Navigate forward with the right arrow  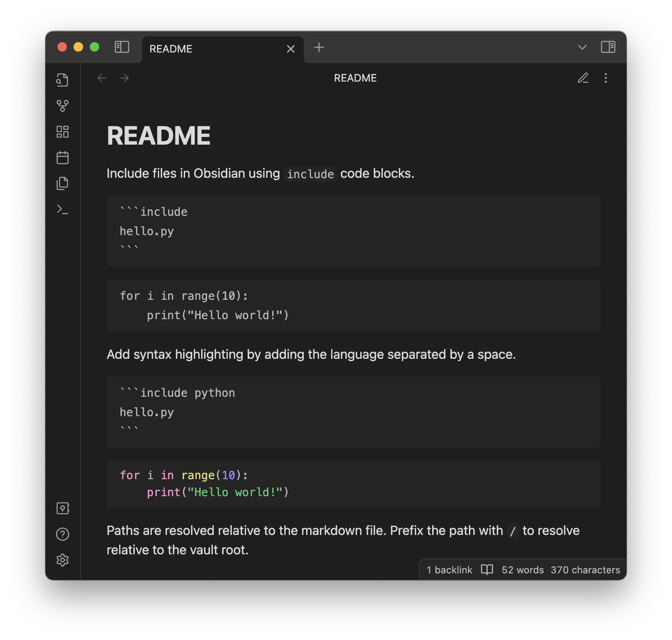(x=124, y=78)
